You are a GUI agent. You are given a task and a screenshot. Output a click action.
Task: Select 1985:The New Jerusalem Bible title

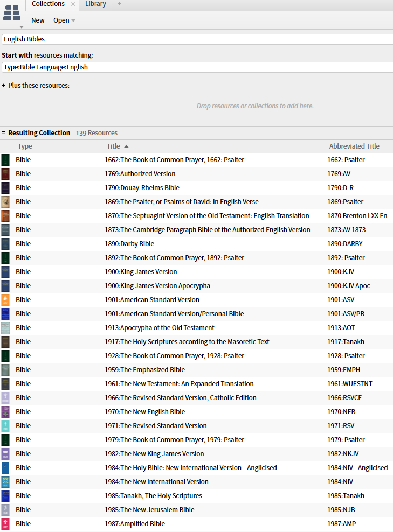pos(149,509)
